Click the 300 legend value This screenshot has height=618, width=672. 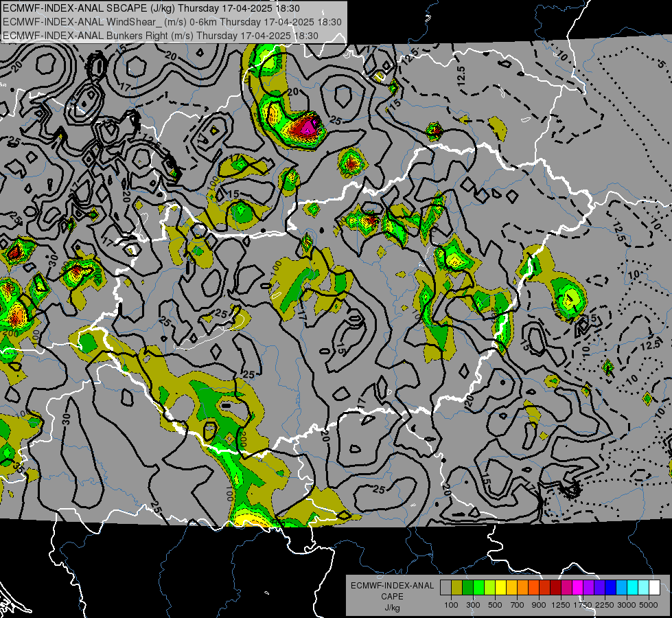point(473,605)
